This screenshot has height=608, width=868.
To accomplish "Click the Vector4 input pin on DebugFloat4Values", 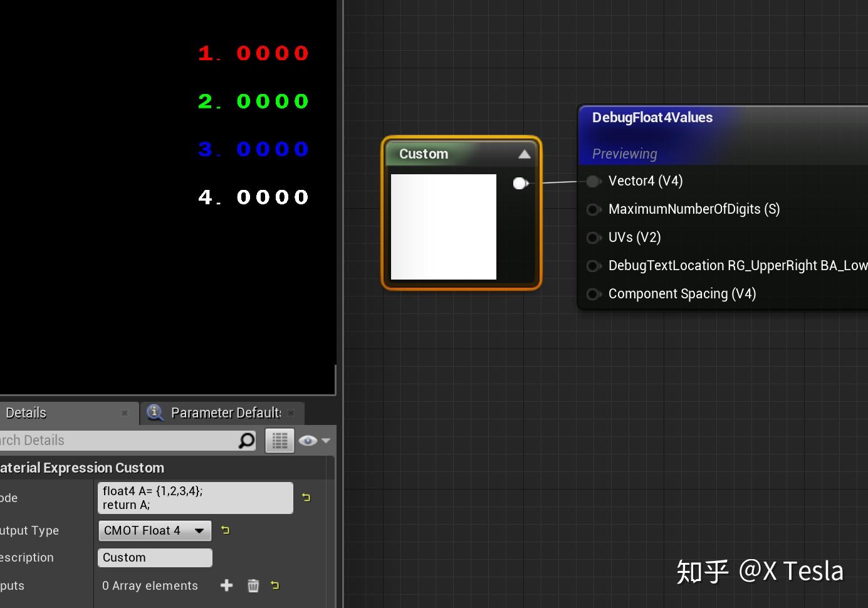I will pyautogui.click(x=593, y=181).
